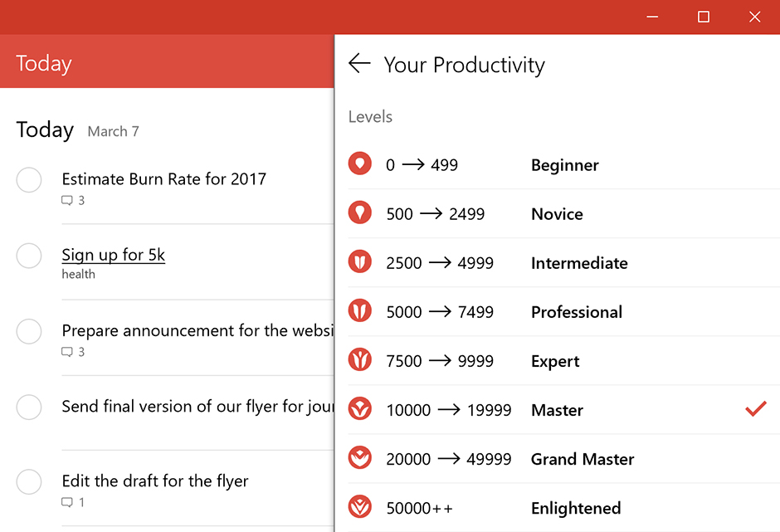The image size is (780, 532).
Task: Click the Intermediate level badge icon
Action: [x=359, y=262]
